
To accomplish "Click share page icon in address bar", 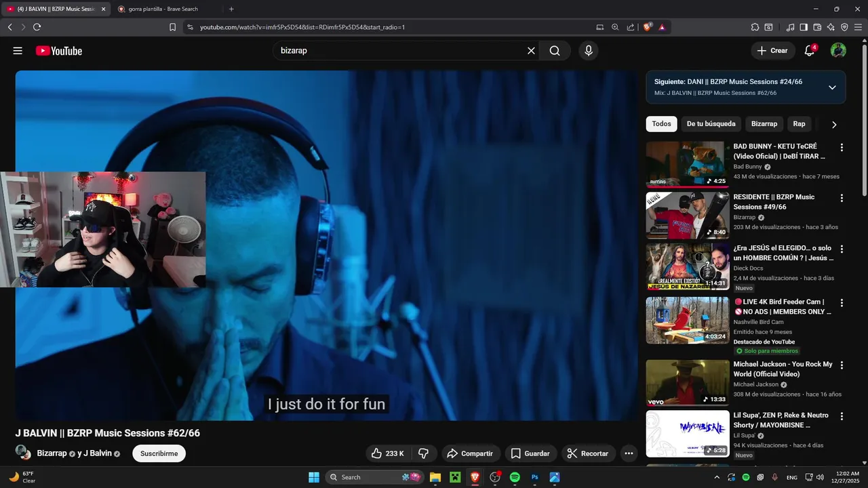I will coord(631,27).
